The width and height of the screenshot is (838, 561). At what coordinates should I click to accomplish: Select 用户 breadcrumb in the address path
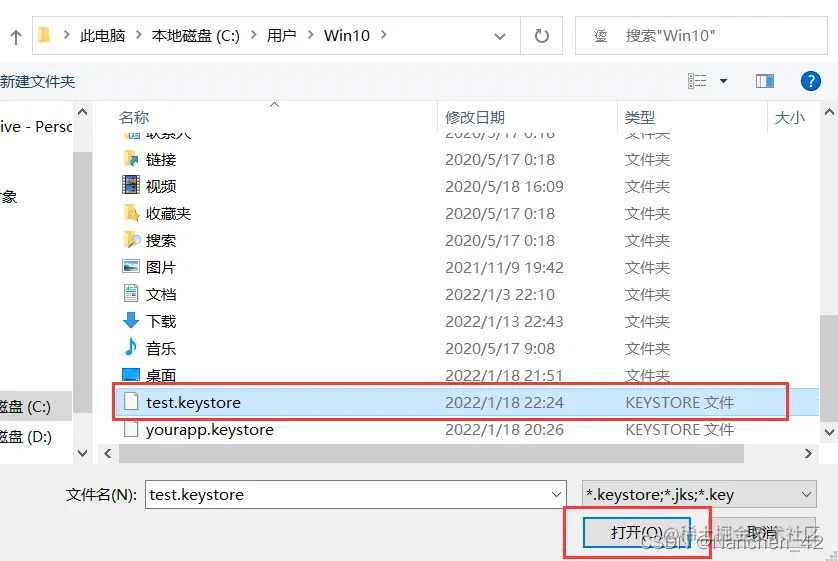pos(282,36)
